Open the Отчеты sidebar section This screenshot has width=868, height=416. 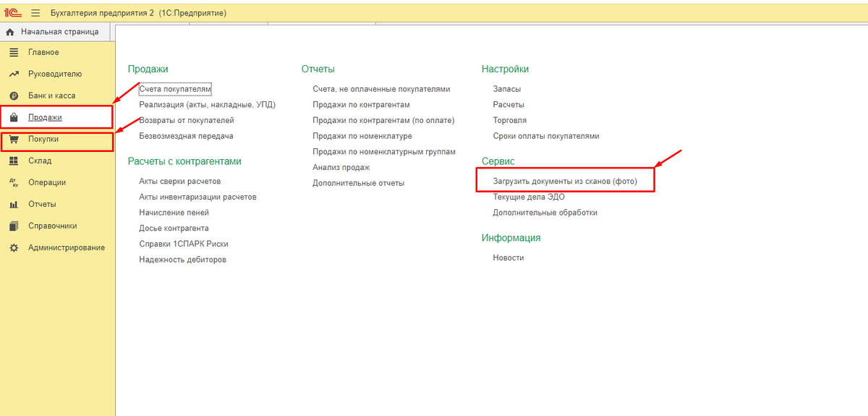(x=42, y=204)
